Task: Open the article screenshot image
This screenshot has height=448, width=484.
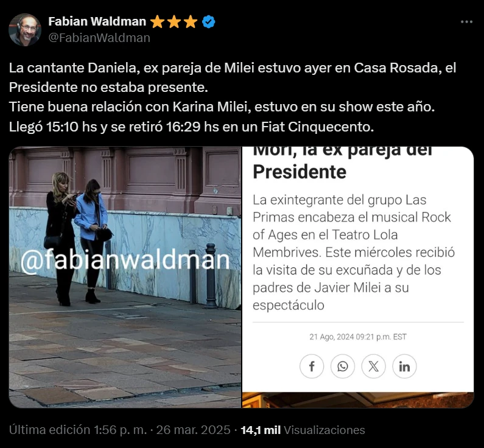Action: pos(358,277)
